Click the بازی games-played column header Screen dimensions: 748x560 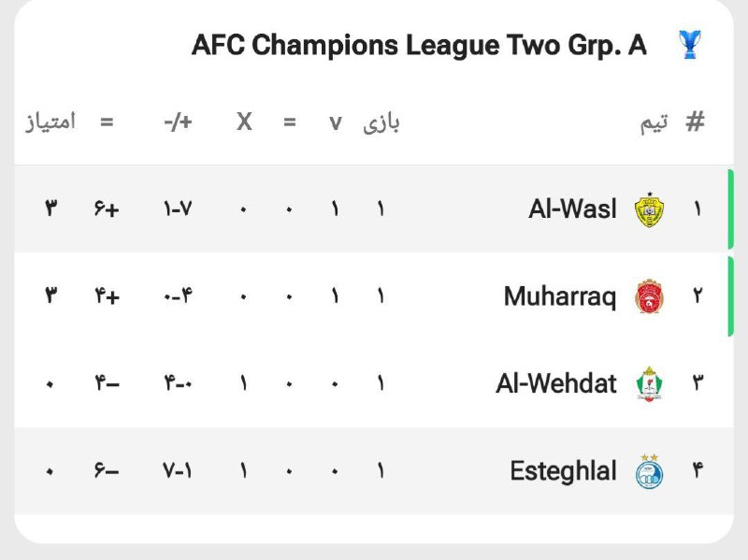pos(381,122)
